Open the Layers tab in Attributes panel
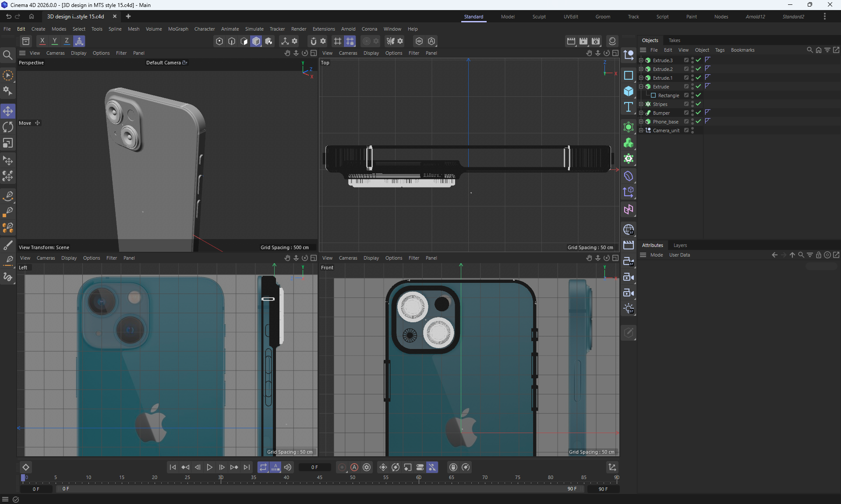Viewport: 841px width, 504px height. pos(680,245)
